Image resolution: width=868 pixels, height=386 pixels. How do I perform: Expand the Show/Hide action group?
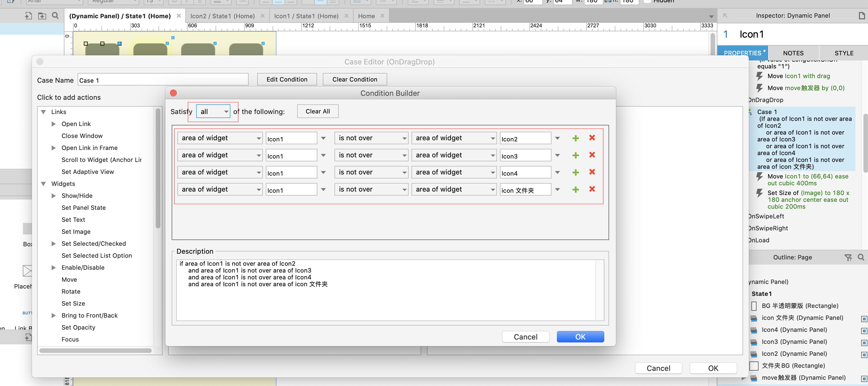coord(54,196)
